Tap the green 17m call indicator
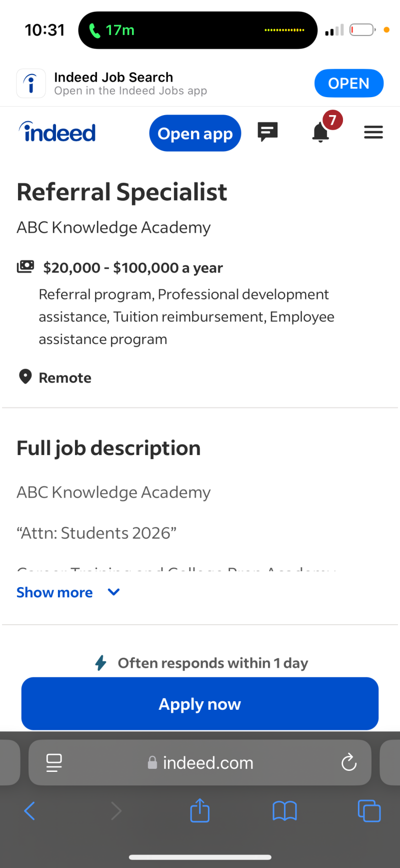 pos(112,31)
